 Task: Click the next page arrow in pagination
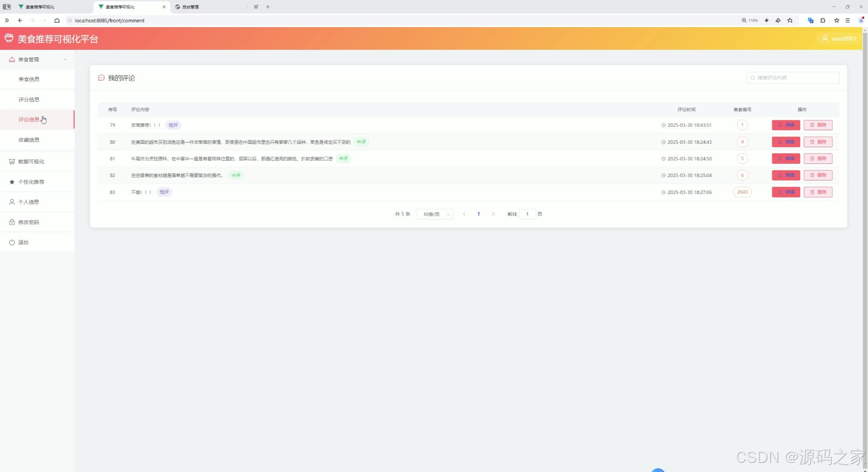pyautogui.click(x=493, y=214)
